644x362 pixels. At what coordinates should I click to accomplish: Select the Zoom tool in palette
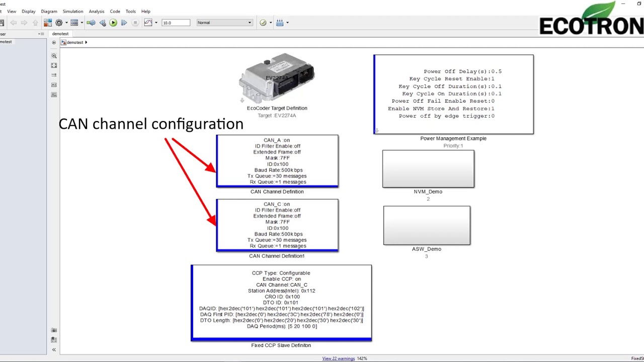[x=54, y=56]
